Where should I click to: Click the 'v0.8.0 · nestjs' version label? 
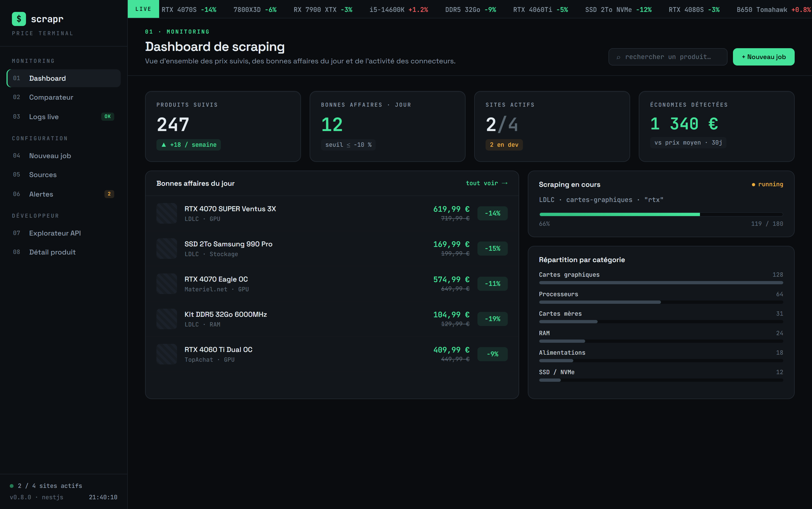pyautogui.click(x=36, y=497)
